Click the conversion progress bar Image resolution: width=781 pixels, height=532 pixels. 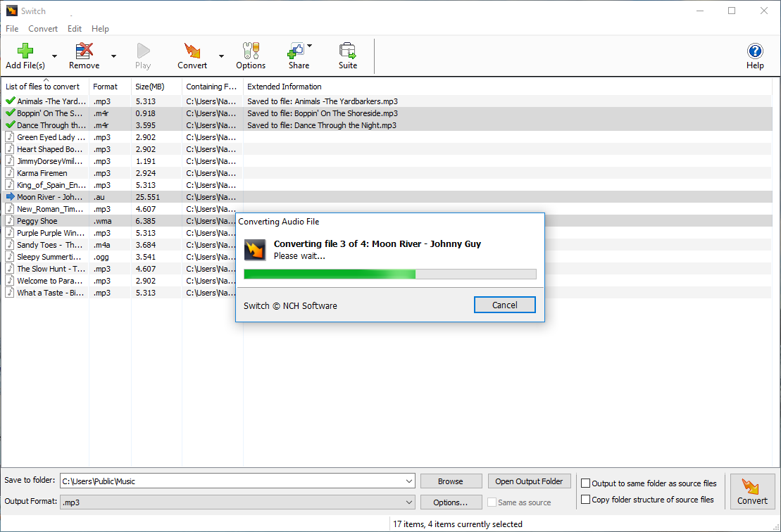tap(389, 274)
